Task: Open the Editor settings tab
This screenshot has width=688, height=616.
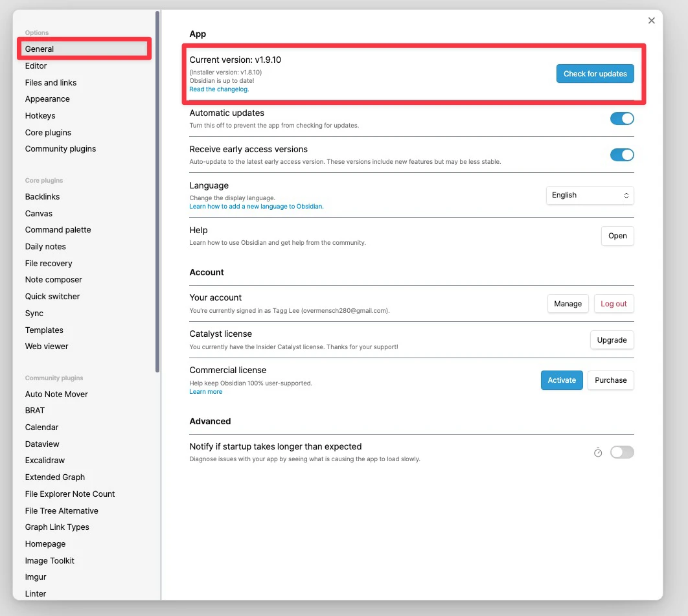Action: pyautogui.click(x=36, y=66)
